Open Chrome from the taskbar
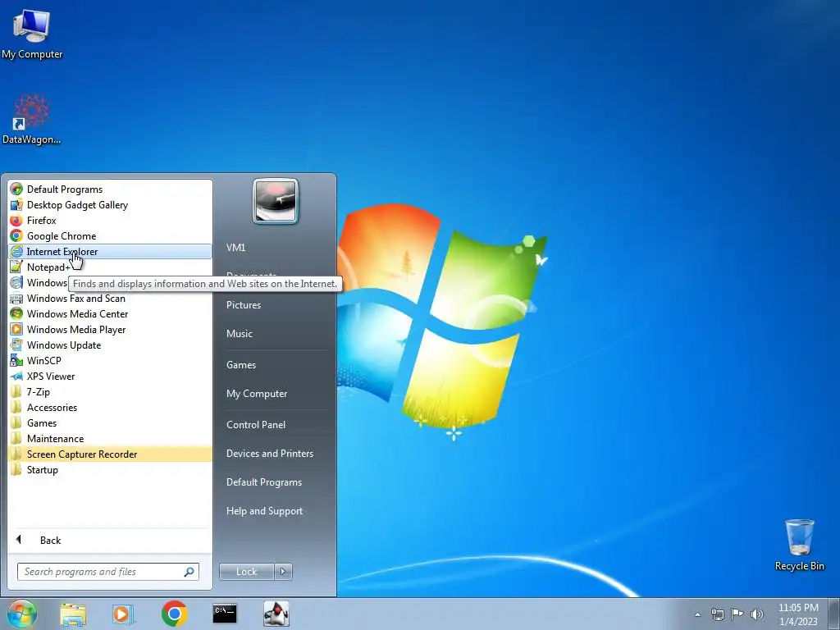This screenshot has height=630, width=840. (x=174, y=614)
